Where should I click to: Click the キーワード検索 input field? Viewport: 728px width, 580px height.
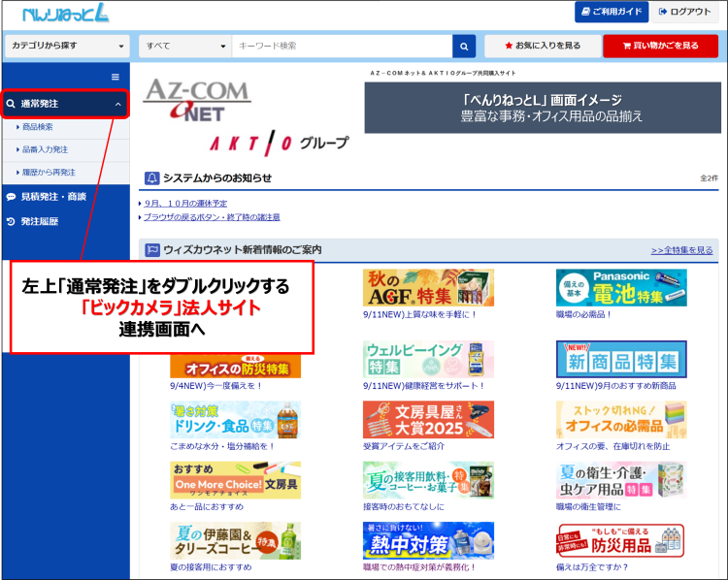[x=342, y=46]
